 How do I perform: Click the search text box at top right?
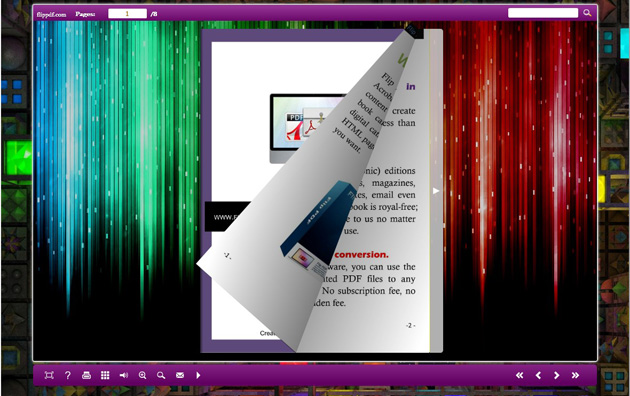tap(543, 13)
